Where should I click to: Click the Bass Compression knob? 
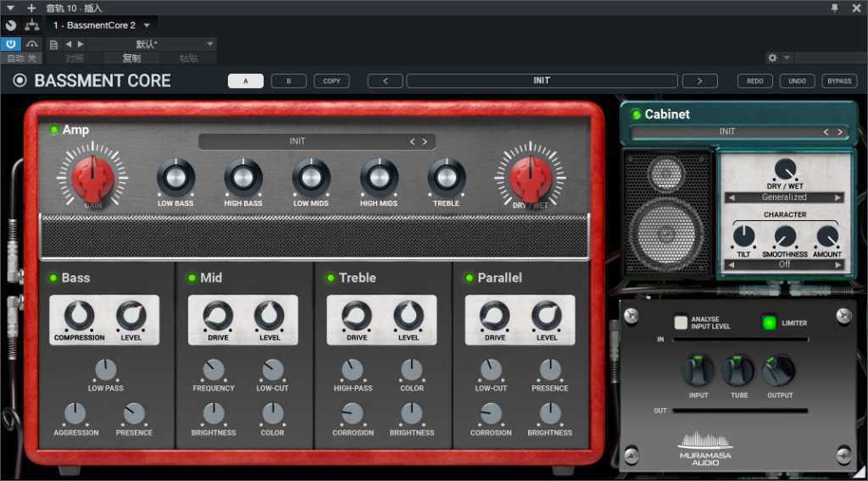click(x=79, y=316)
